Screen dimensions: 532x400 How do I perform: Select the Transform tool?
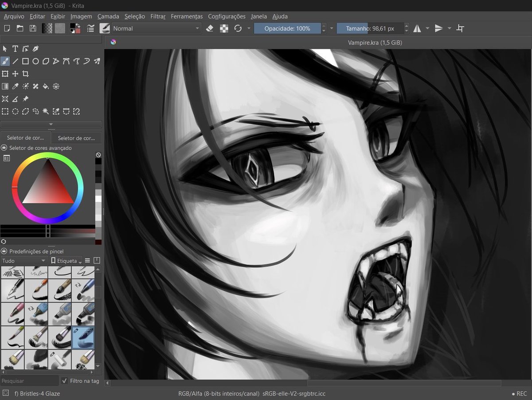(x=5, y=74)
